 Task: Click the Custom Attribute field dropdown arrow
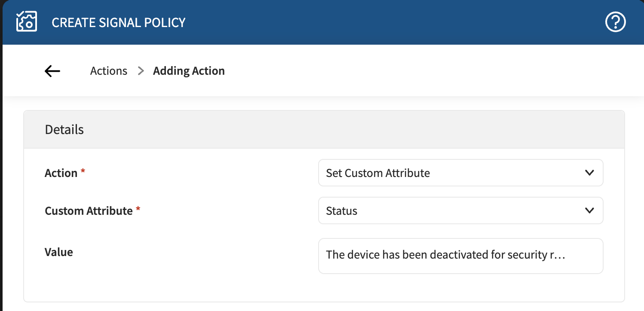pyautogui.click(x=589, y=210)
